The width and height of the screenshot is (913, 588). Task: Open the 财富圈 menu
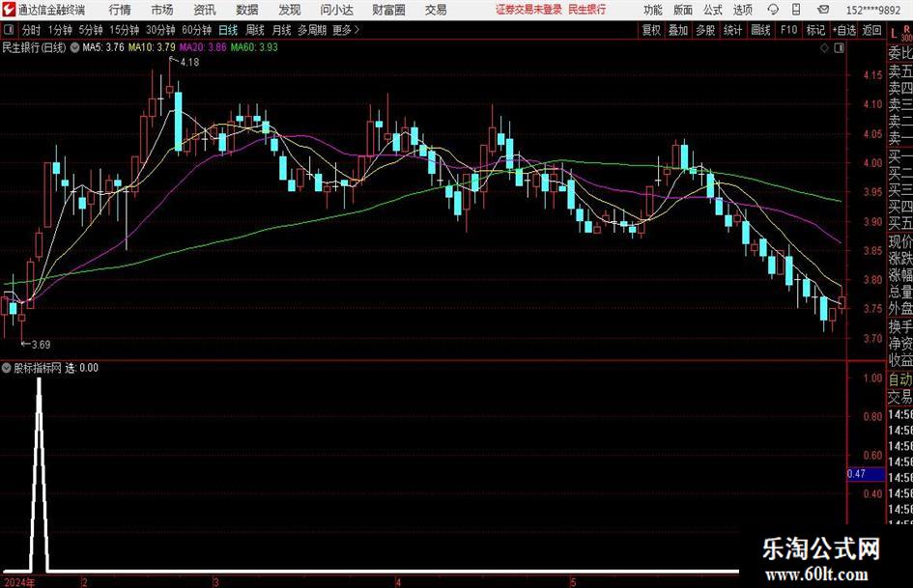(388, 10)
